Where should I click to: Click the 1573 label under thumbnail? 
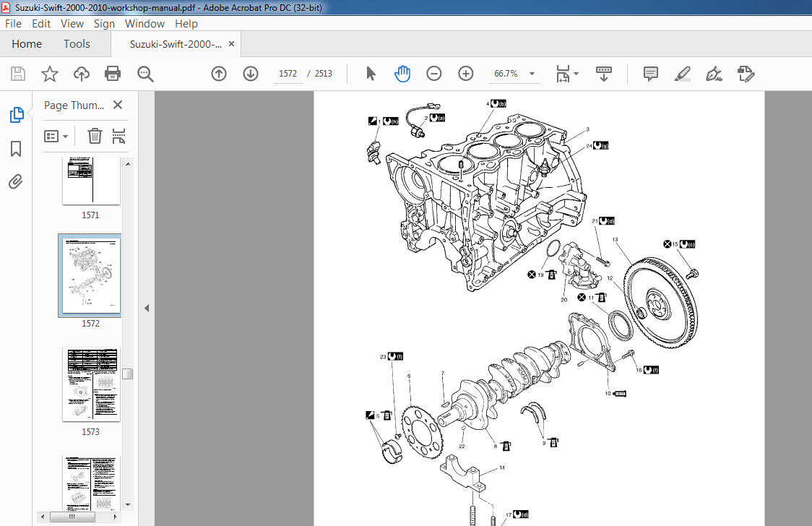click(x=90, y=432)
